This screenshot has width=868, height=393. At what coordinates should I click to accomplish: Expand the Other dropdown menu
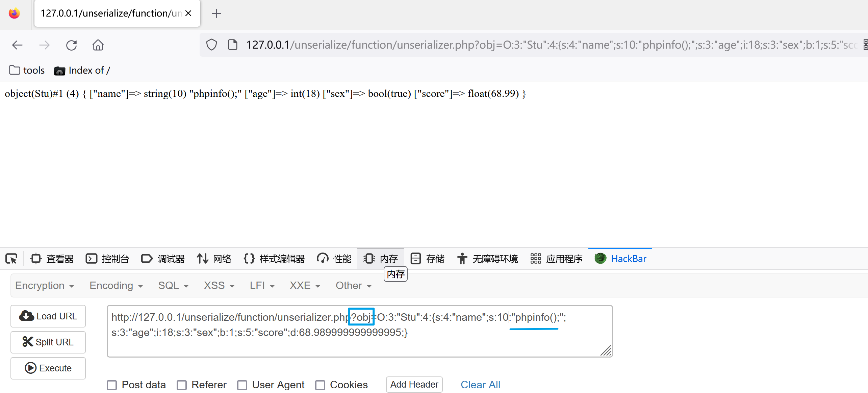(x=352, y=286)
